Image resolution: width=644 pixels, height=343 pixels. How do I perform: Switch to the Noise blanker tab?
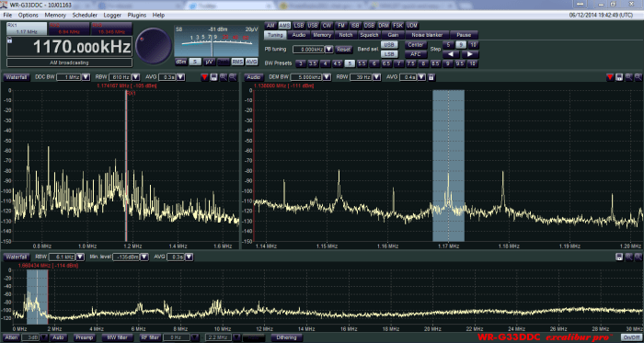pos(427,35)
